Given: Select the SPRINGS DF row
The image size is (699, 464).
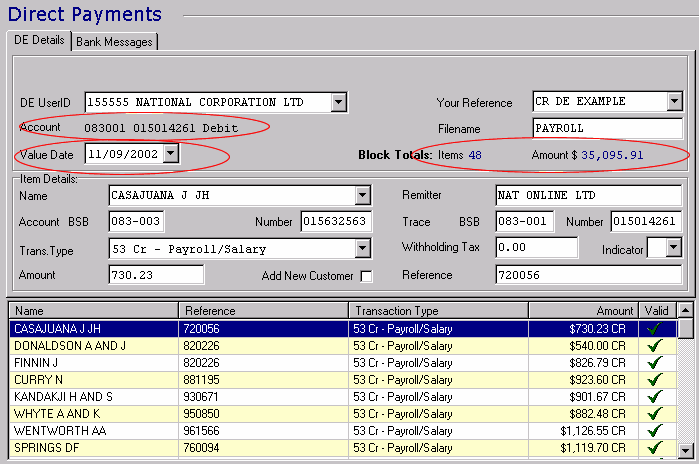Looking at the screenshot, I should pyautogui.click(x=343, y=448).
